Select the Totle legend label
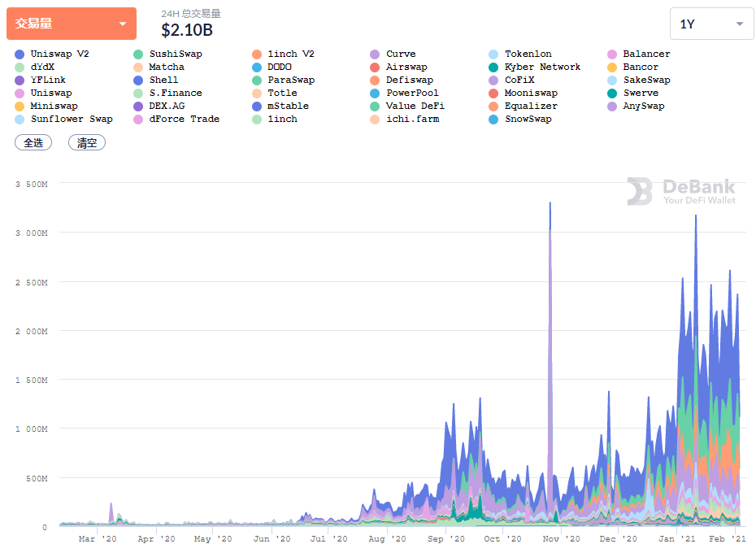 pyautogui.click(x=283, y=93)
